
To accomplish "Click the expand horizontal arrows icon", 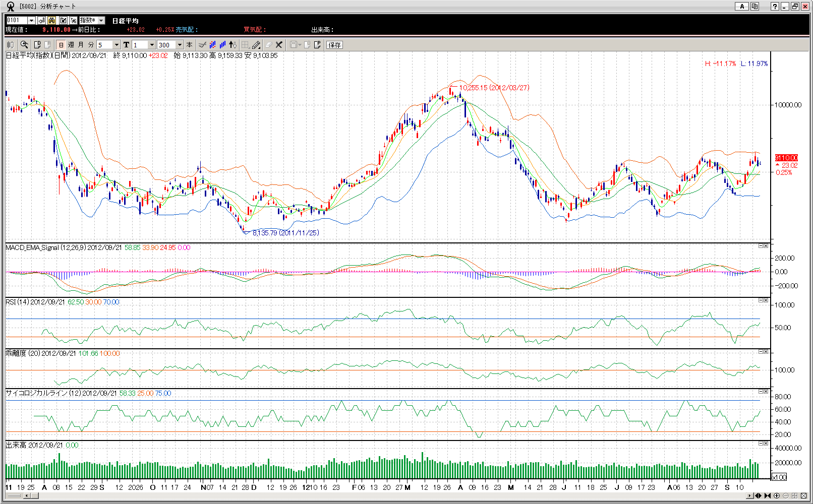I will (x=758, y=496).
